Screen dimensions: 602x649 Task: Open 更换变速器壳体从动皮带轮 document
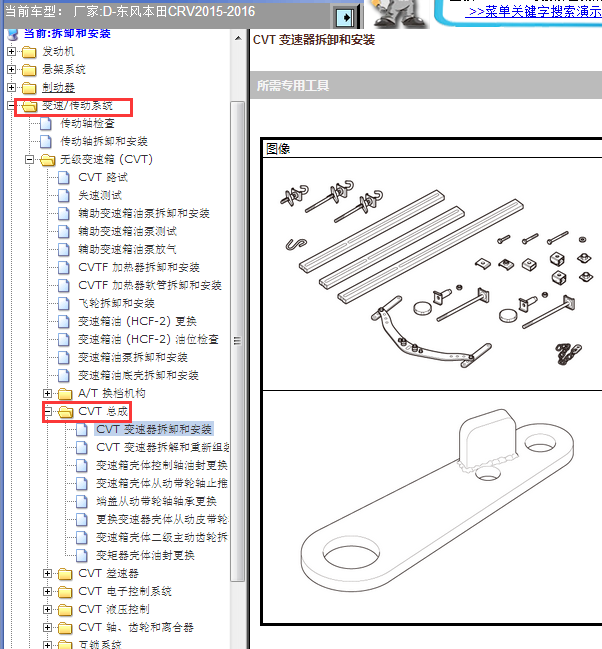pos(162,519)
